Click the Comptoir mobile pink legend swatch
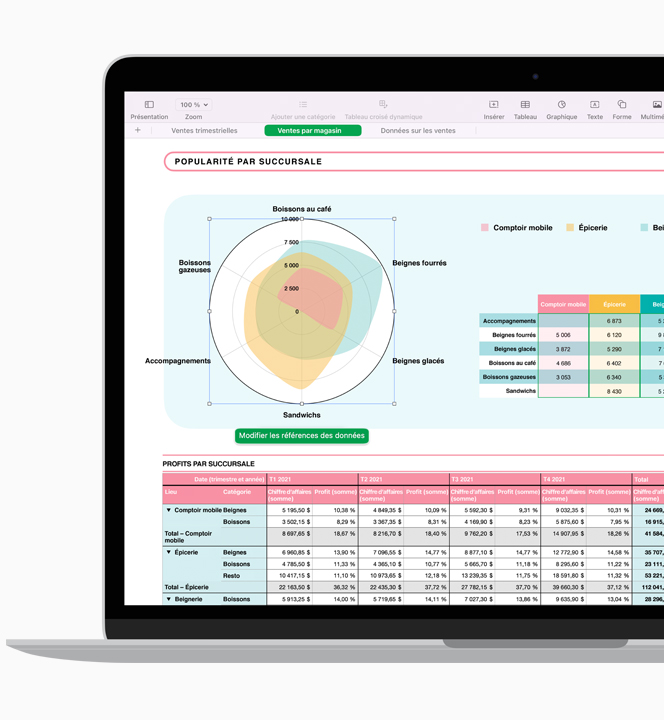This screenshot has width=664, height=720. (x=485, y=228)
